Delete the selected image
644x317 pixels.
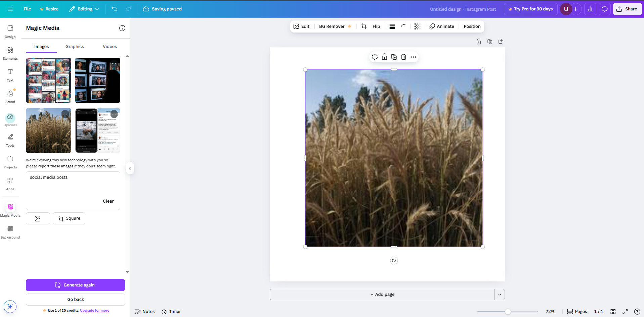403,57
